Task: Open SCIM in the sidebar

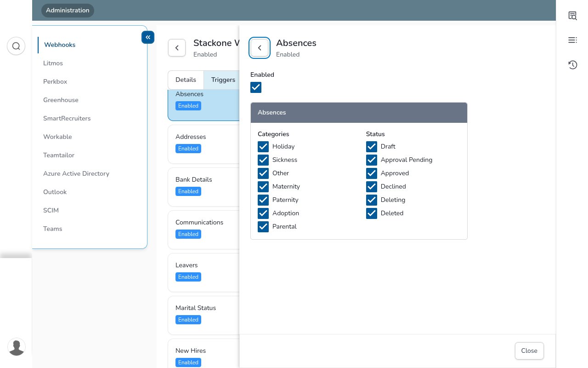Action: point(51,210)
